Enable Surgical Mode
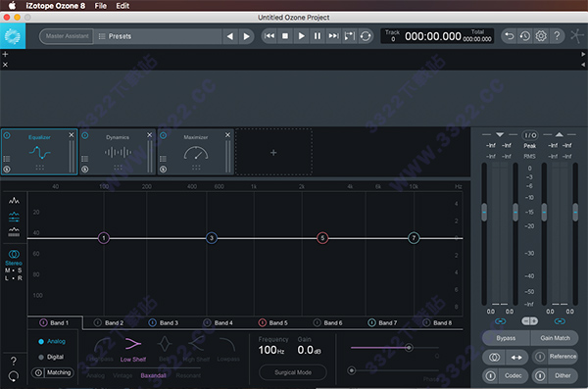 click(x=293, y=372)
